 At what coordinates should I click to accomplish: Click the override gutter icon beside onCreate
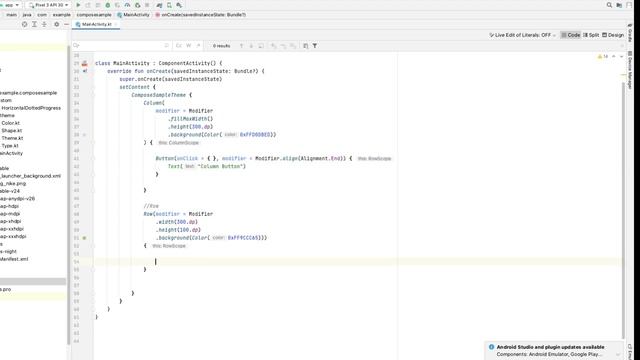point(85,71)
